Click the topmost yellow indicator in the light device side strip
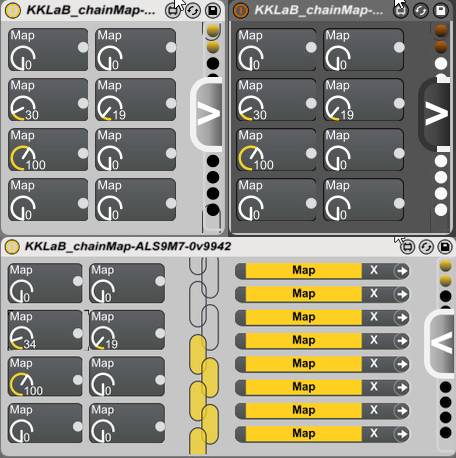 tap(213, 30)
